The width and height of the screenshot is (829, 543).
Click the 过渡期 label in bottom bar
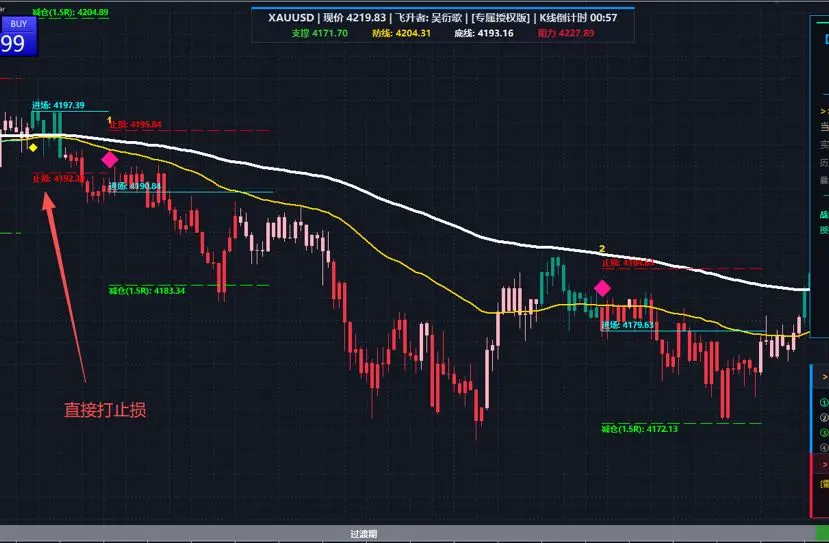click(364, 534)
